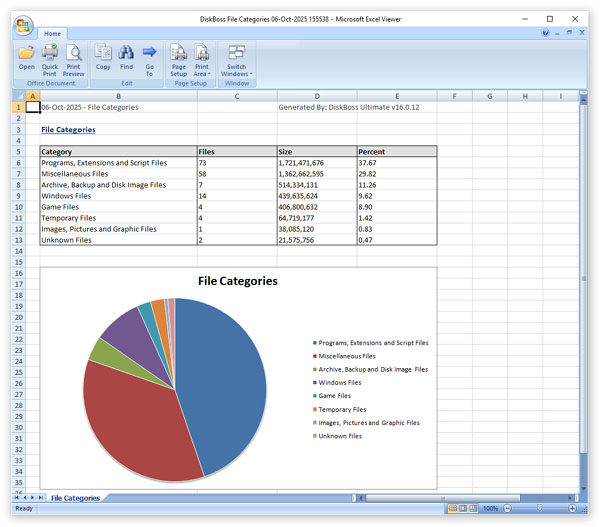Click the chart title 'File Categories'

coord(238,281)
